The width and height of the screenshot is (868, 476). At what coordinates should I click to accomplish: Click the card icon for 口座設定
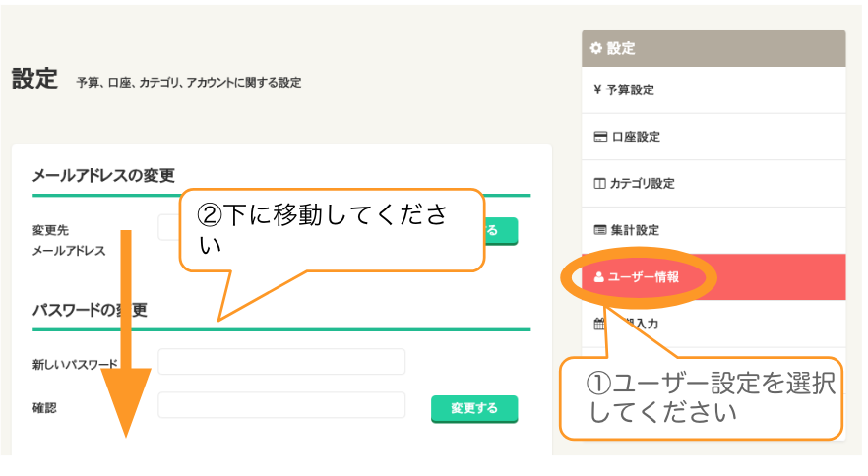[600, 136]
